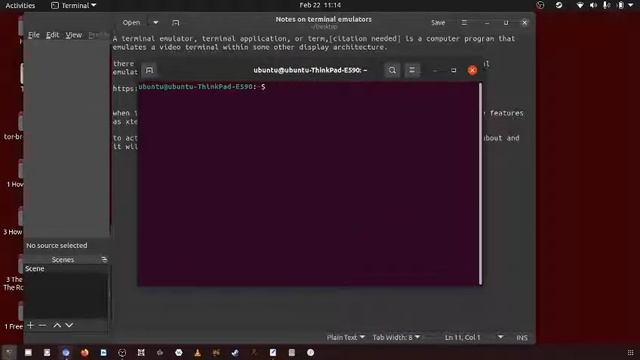Click the LibreOffice document icon in dock

[103, 353]
